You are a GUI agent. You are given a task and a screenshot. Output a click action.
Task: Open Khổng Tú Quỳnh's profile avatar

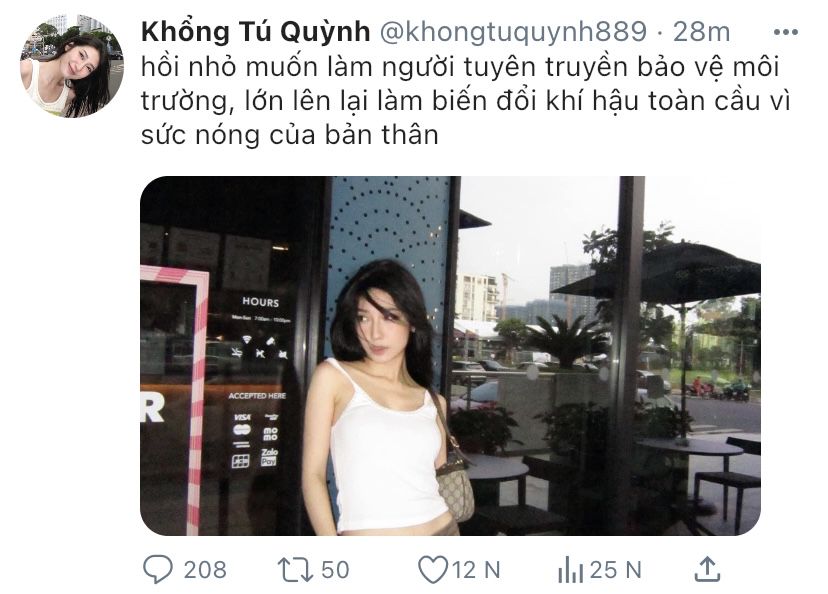coord(72,65)
